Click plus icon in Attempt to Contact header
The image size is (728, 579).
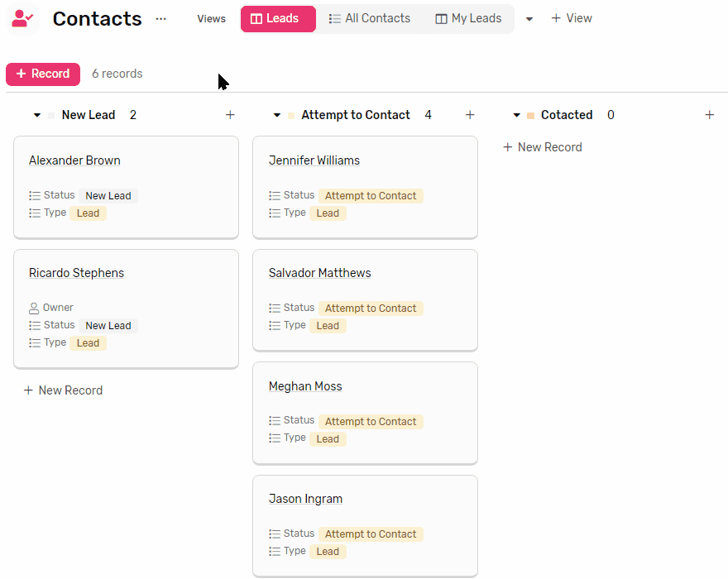469,115
